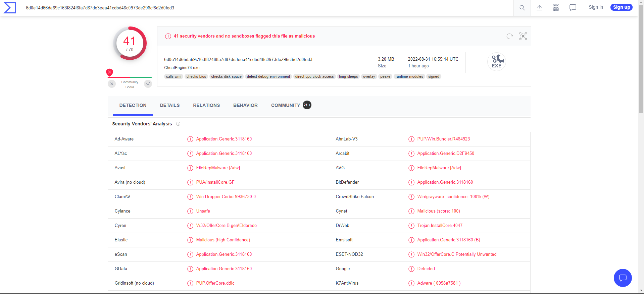Screen dimensions: 644x294
Task: Click the CheatEngine74.exe file name
Action: pos(182,68)
